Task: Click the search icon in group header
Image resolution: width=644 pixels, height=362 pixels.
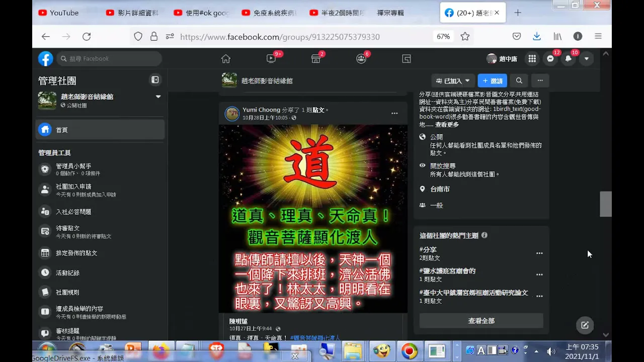Action: [519, 80]
